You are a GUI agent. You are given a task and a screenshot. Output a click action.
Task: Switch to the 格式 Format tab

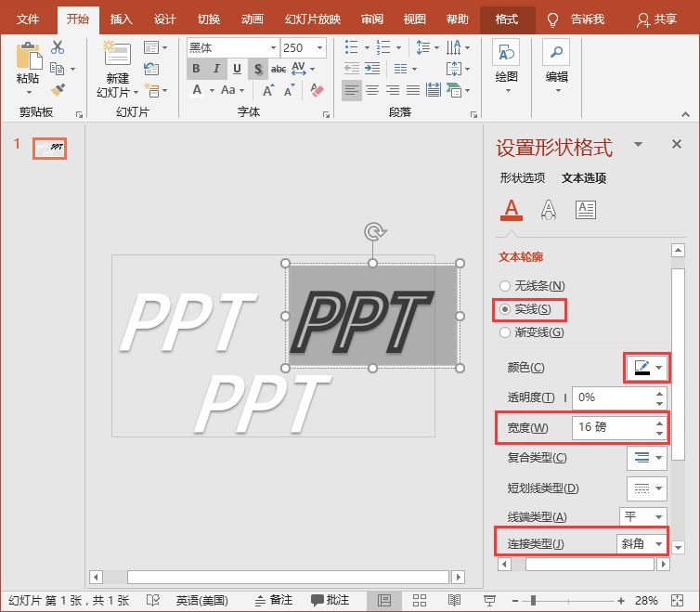click(x=507, y=20)
